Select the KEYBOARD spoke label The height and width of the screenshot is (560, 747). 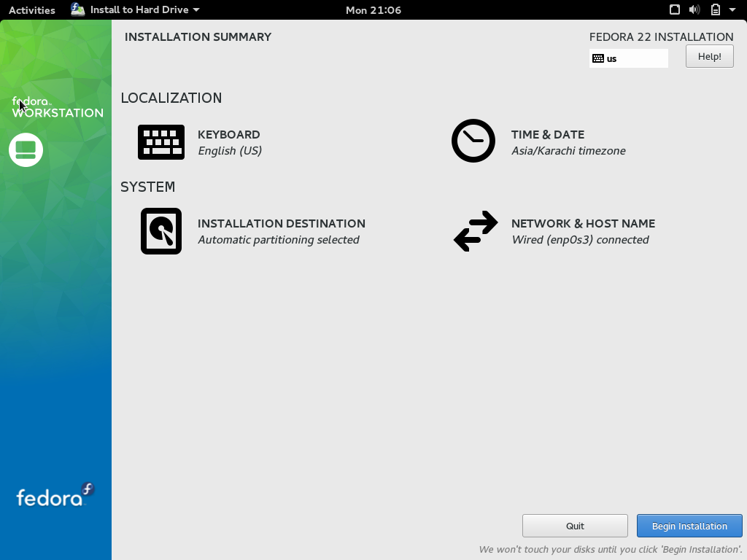(x=228, y=134)
